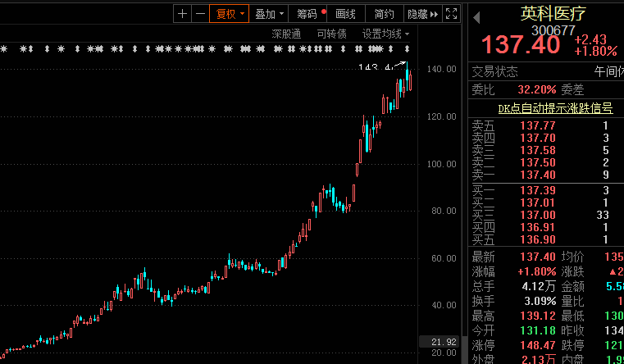The image size is (624, 364).
Task: Click the plus zoom-in chart button
Action: point(182,14)
